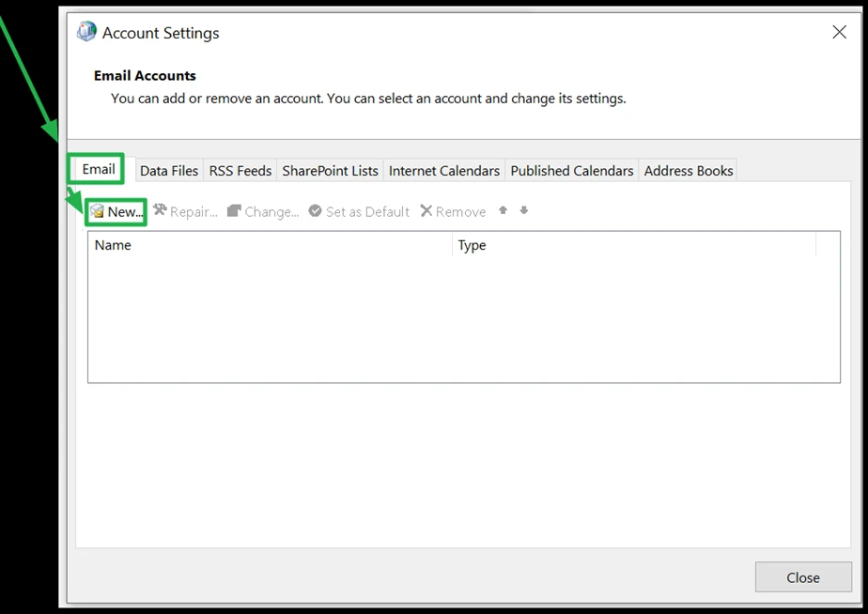Move account up with up arrow
This screenshot has width=868, height=614.
pos(503,210)
